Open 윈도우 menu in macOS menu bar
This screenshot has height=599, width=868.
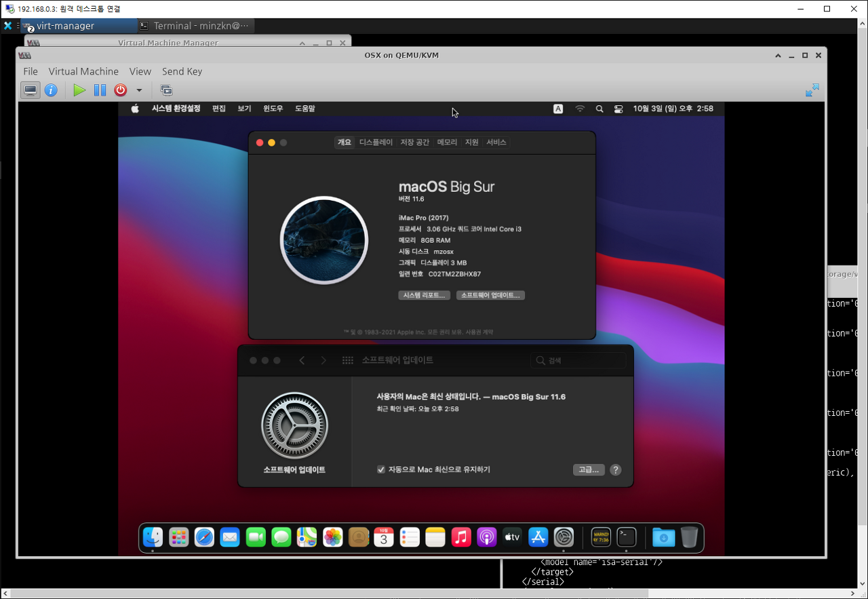point(273,109)
